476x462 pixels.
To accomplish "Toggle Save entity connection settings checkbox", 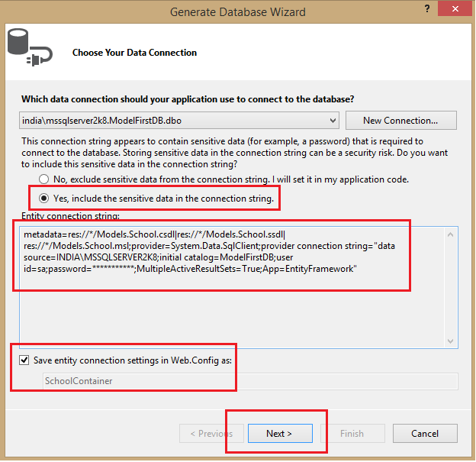I will (x=26, y=360).
